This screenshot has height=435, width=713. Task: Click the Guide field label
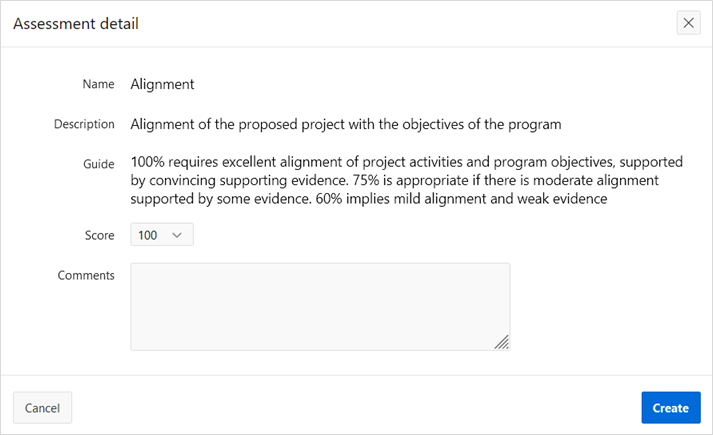pos(98,163)
